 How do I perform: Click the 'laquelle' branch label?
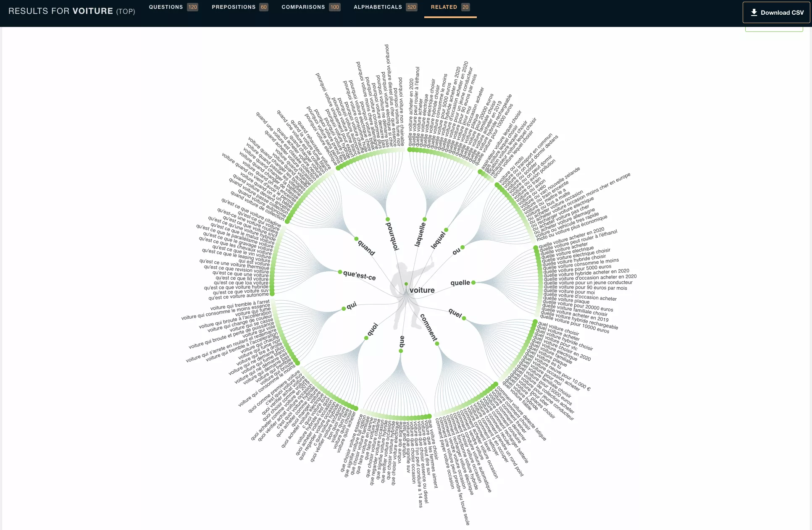tap(420, 234)
